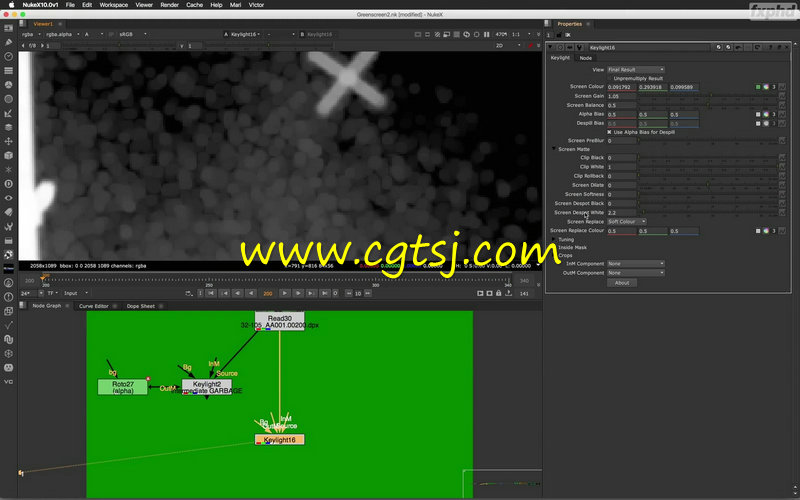The height and width of the screenshot is (500, 800).
Task: Toggle Alpha Bias white color swatch
Action: click(x=758, y=114)
